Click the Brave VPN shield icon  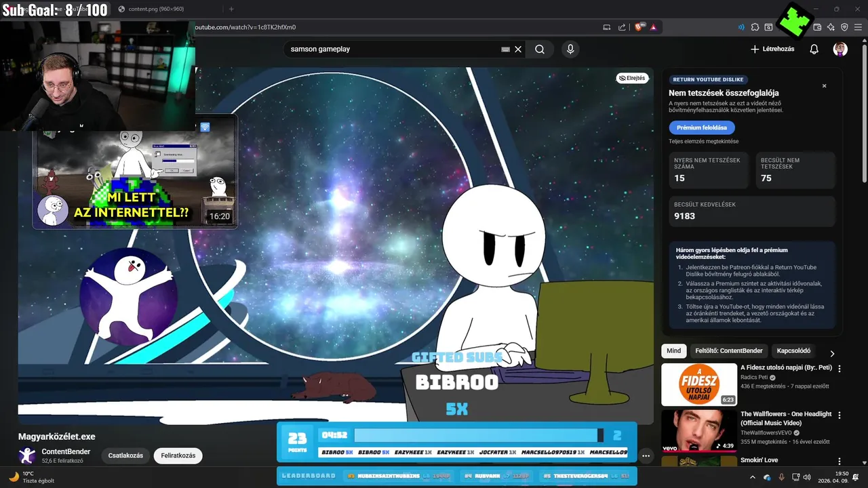tap(844, 27)
